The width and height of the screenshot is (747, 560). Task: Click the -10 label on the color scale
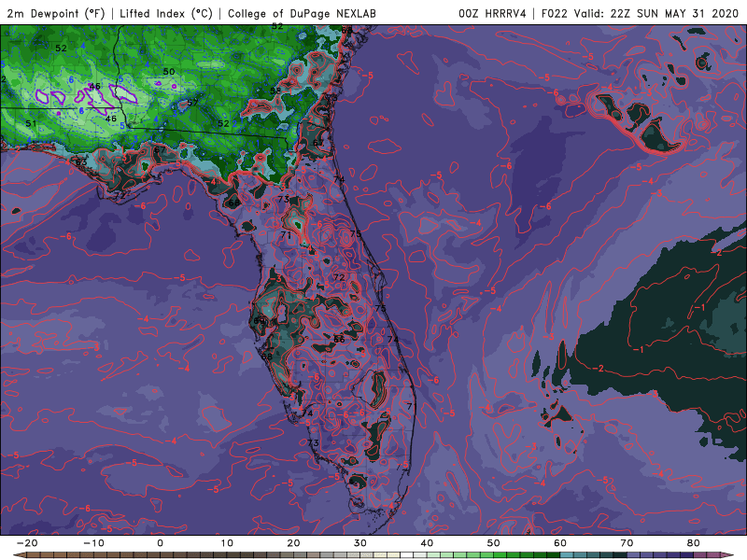point(93,543)
